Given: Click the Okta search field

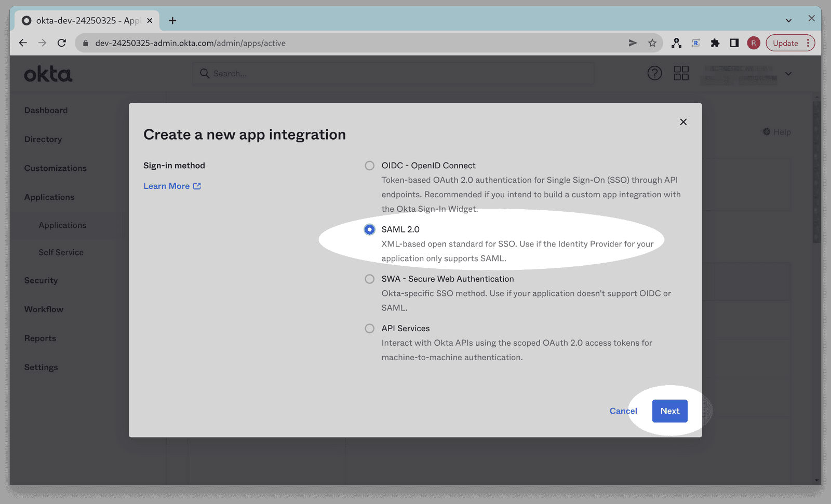Looking at the screenshot, I should (x=393, y=74).
